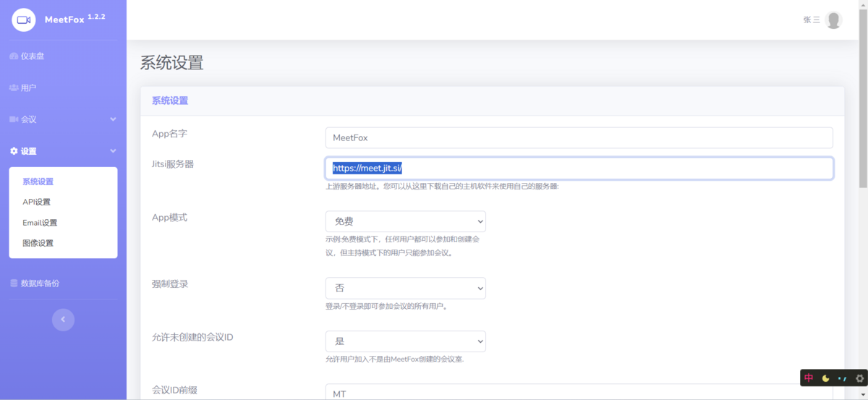The image size is (868, 400).
Task: Click the 上游服务器地址 help text
Action: [442, 187]
